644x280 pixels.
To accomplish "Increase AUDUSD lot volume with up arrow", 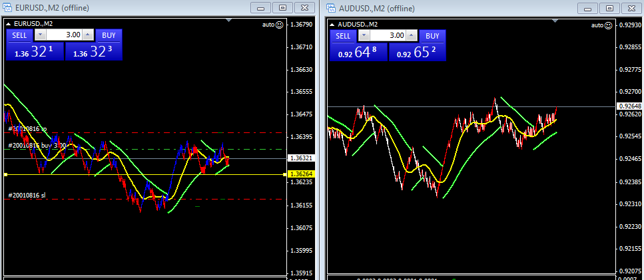I will coord(412,36).
